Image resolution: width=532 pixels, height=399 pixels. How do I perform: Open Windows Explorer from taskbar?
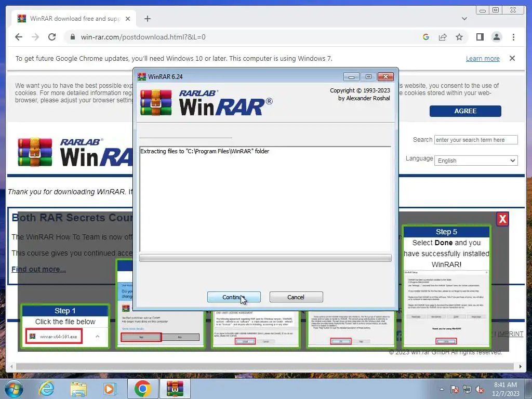[x=78, y=389]
